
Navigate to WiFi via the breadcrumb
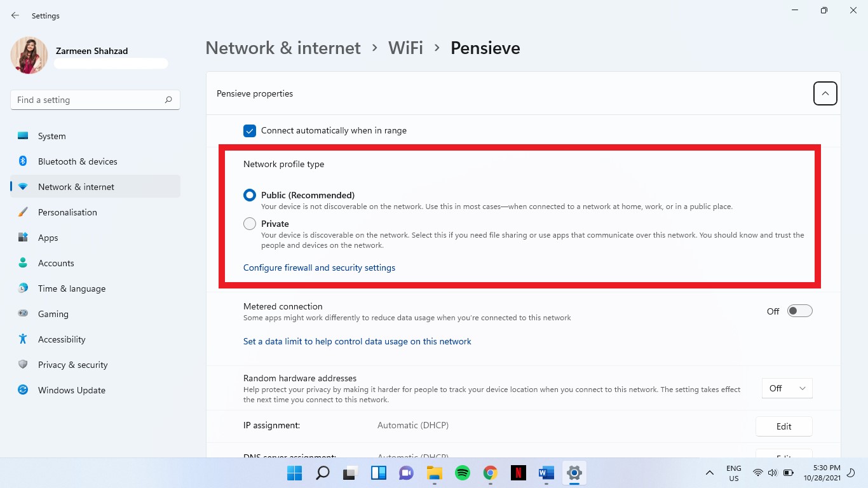point(405,48)
